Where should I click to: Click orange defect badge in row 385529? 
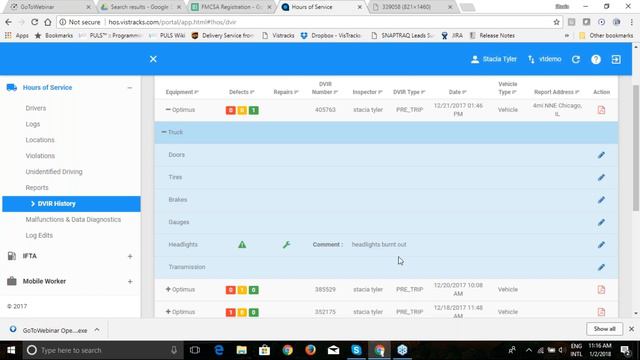click(x=242, y=290)
